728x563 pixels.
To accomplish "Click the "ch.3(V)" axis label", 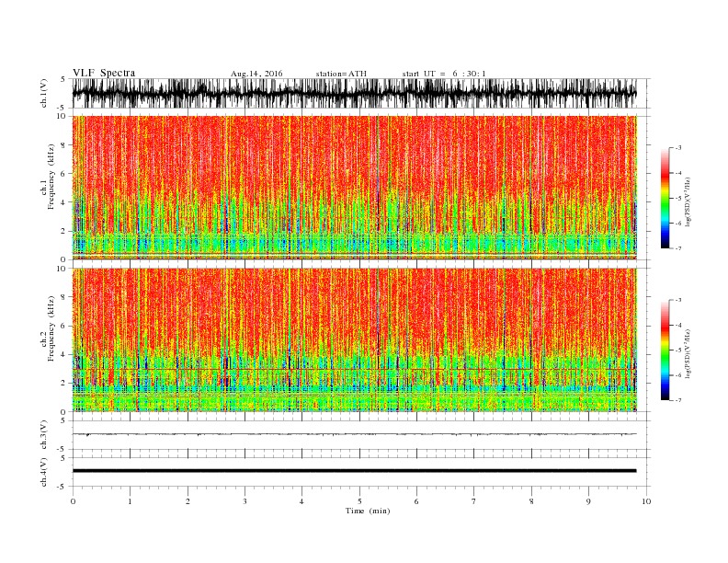I will [44, 435].
